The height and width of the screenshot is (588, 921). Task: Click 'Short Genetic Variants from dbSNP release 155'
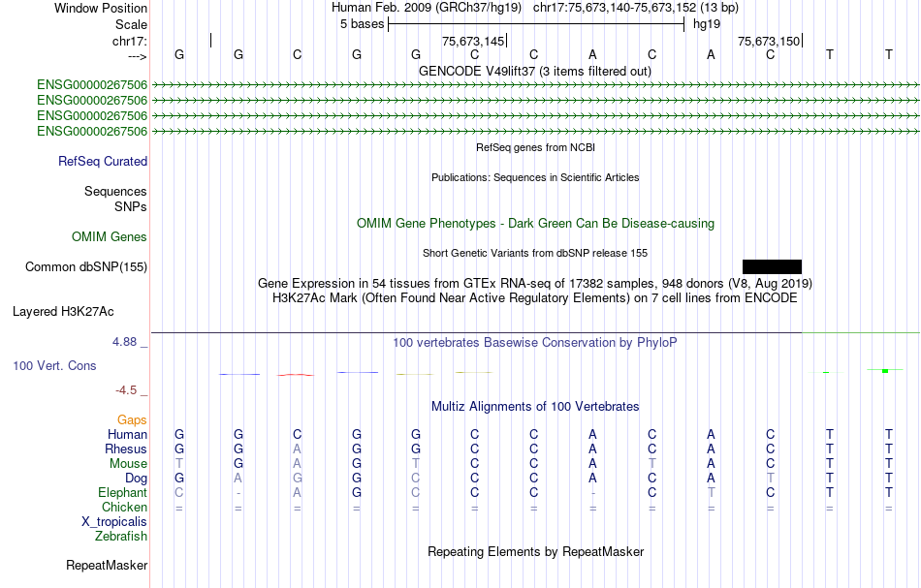coord(535,254)
